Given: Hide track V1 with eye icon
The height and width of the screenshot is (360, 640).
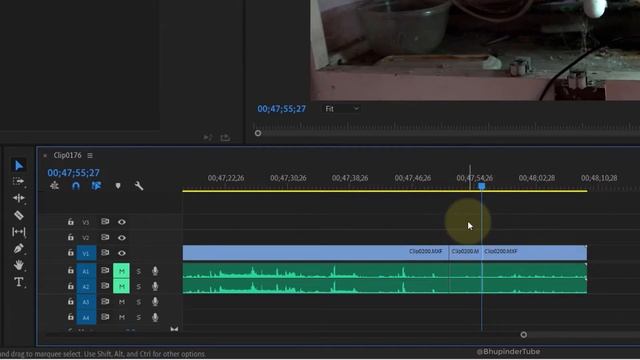Looking at the screenshot, I should (122, 253).
